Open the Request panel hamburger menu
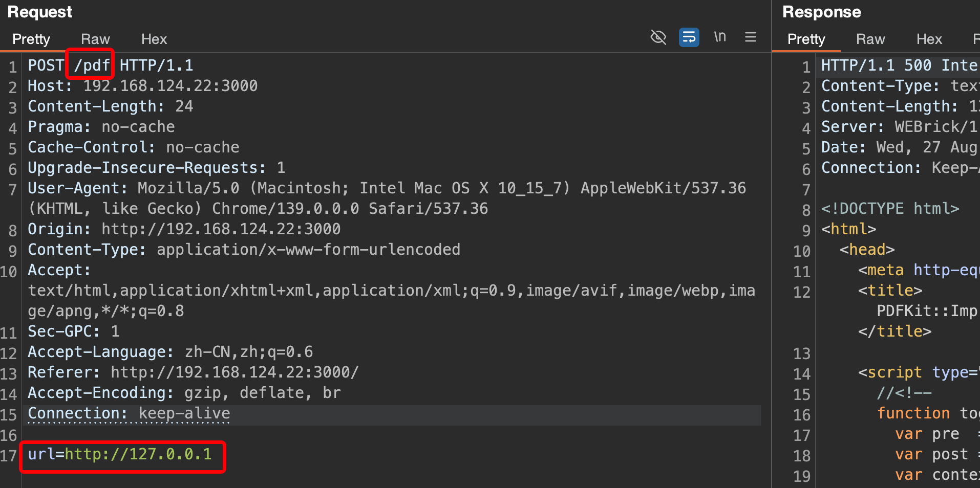 pos(750,37)
